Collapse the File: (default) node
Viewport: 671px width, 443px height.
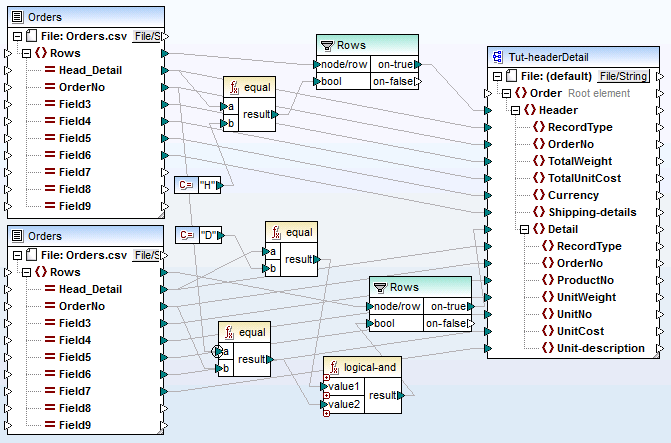point(496,76)
